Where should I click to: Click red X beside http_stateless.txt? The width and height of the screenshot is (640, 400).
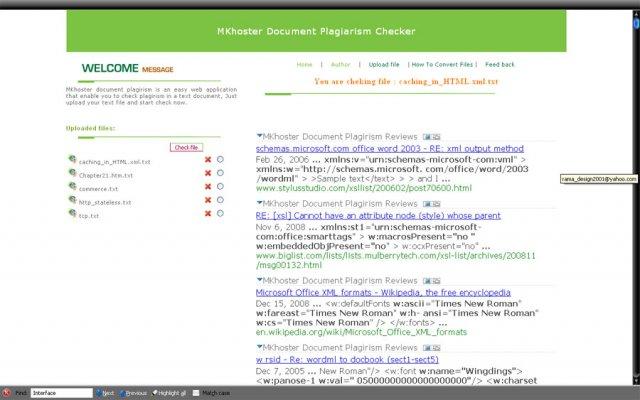(x=208, y=201)
